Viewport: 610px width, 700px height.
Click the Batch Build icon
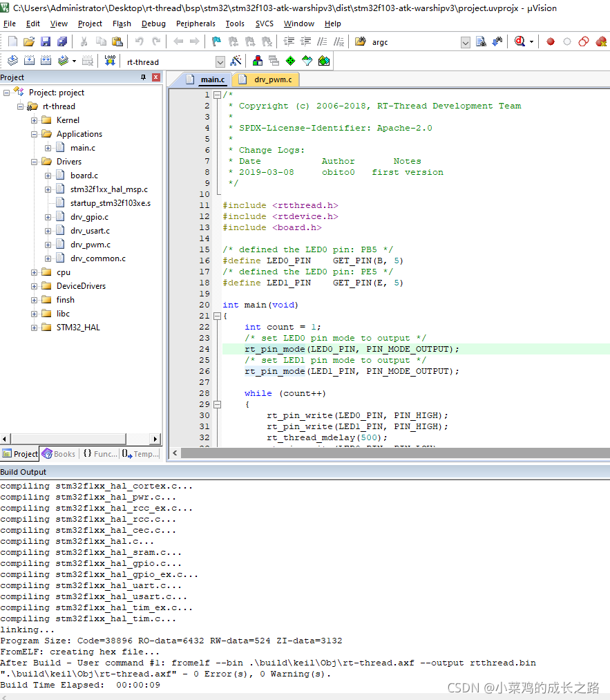(64, 61)
